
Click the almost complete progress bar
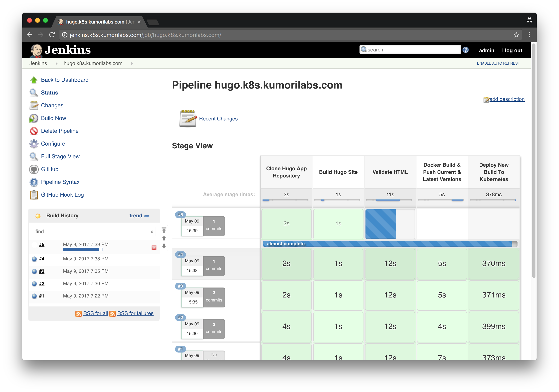[390, 244]
